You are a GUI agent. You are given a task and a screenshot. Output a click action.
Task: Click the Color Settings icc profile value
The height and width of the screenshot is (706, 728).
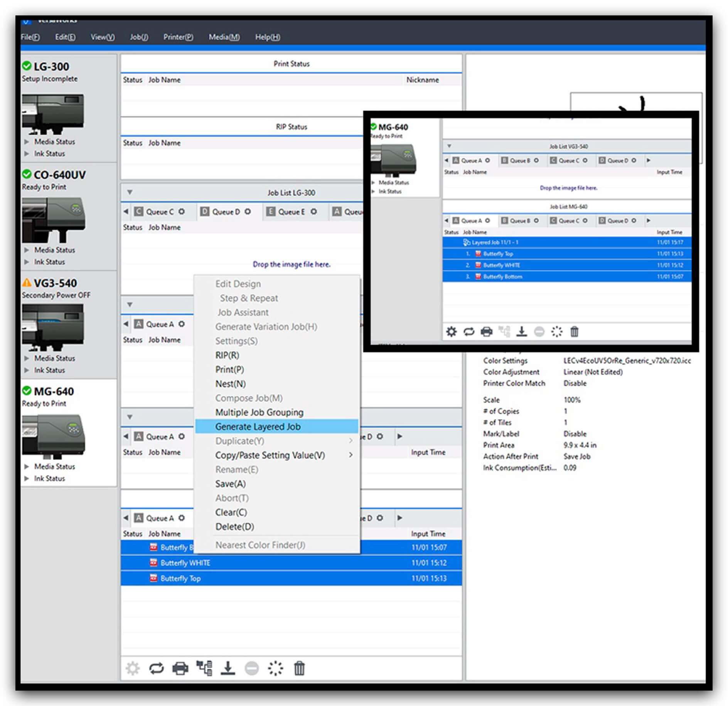click(627, 361)
